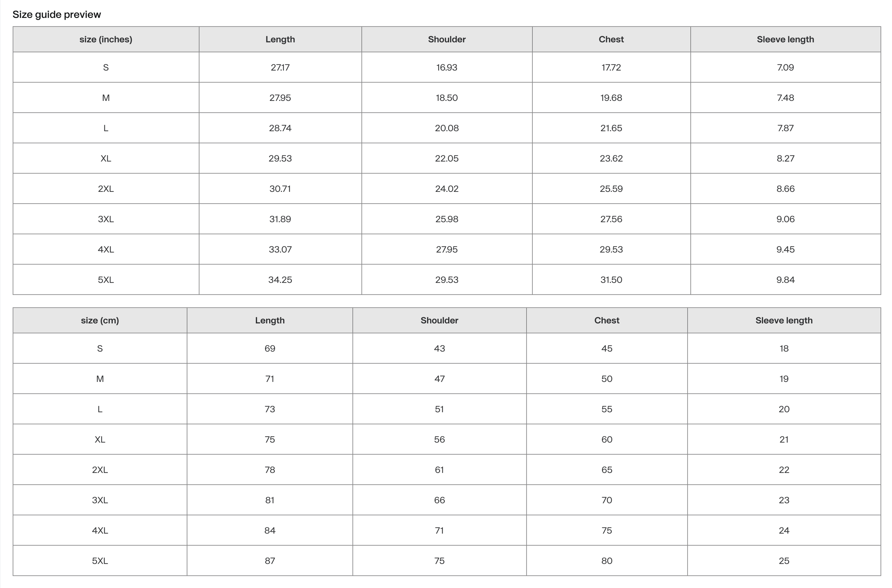The image size is (892, 588).
Task: Click the "size (cm)" column header
Action: pos(100,320)
